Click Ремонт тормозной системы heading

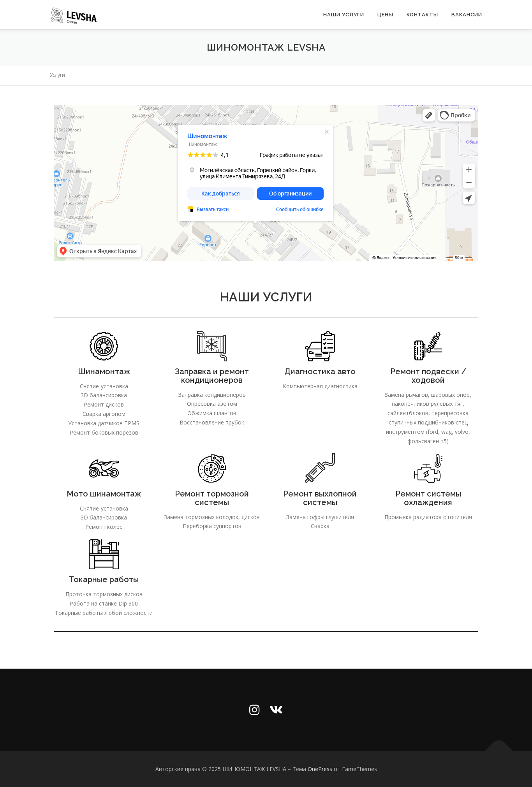tap(212, 498)
